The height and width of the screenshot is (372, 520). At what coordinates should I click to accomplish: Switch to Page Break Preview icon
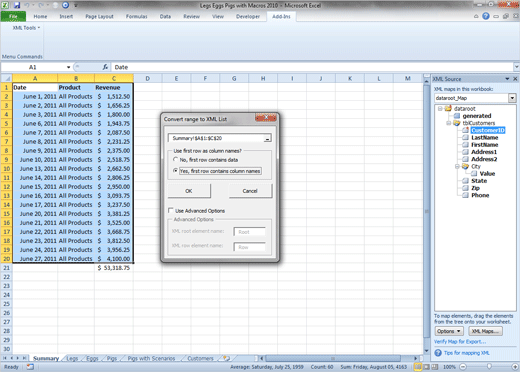tap(435, 367)
